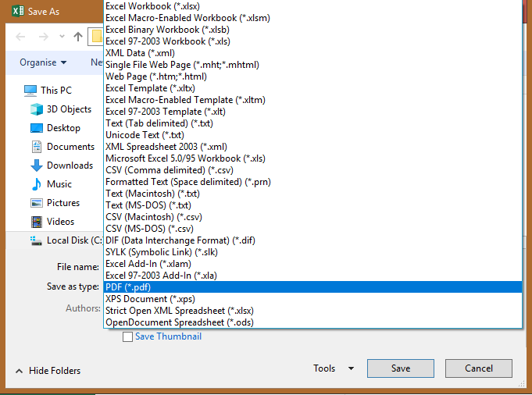Choose Excel Binary Workbook (*.xlsb)

[x=312, y=30]
